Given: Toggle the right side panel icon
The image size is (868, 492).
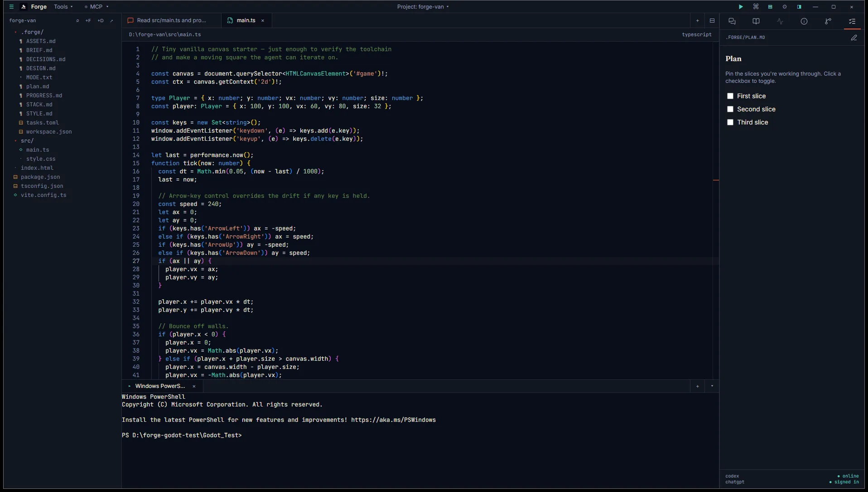Looking at the screenshot, I should coord(799,7).
